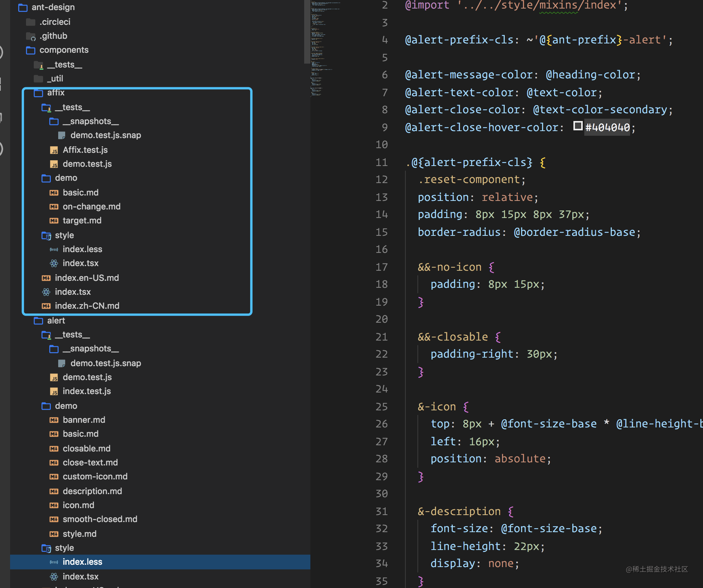The width and height of the screenshot is (703, 588).
Task: Click demo.test.js.snap in affix snapshots
Action: point(106,135)
